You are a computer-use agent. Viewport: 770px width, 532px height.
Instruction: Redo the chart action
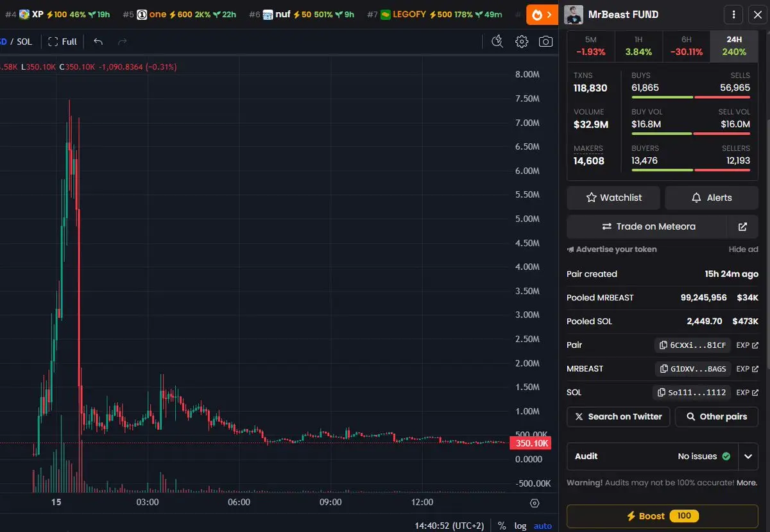point(122,42)
